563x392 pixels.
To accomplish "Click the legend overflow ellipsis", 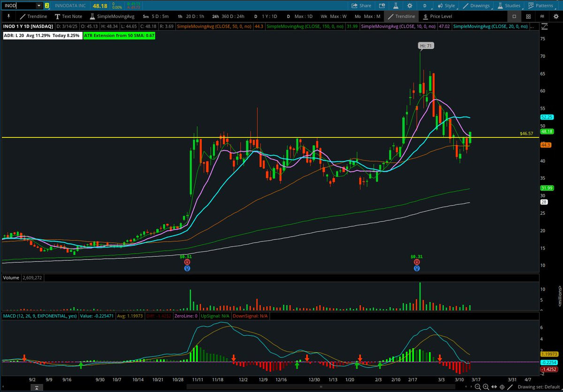I will click(533, 27).
